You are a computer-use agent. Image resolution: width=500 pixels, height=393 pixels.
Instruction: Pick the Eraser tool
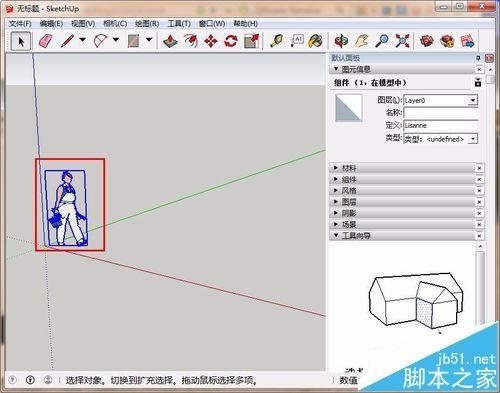pos(46,41)
